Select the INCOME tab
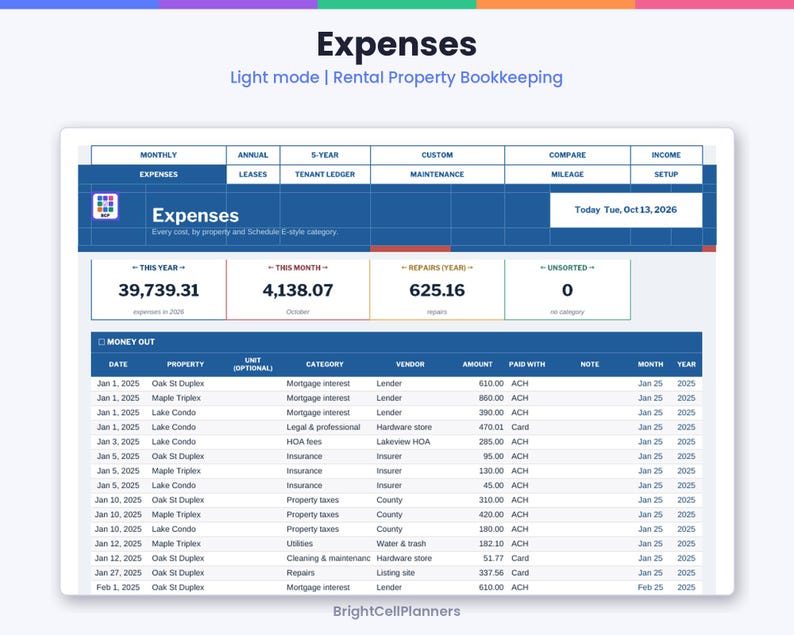794x635 pixels. pos(666,155)
